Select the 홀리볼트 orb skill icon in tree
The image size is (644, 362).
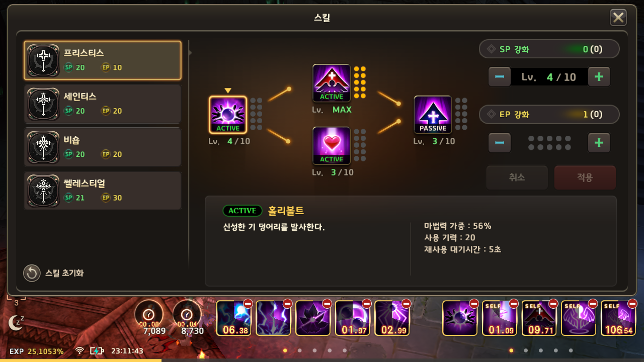point(228,115)
